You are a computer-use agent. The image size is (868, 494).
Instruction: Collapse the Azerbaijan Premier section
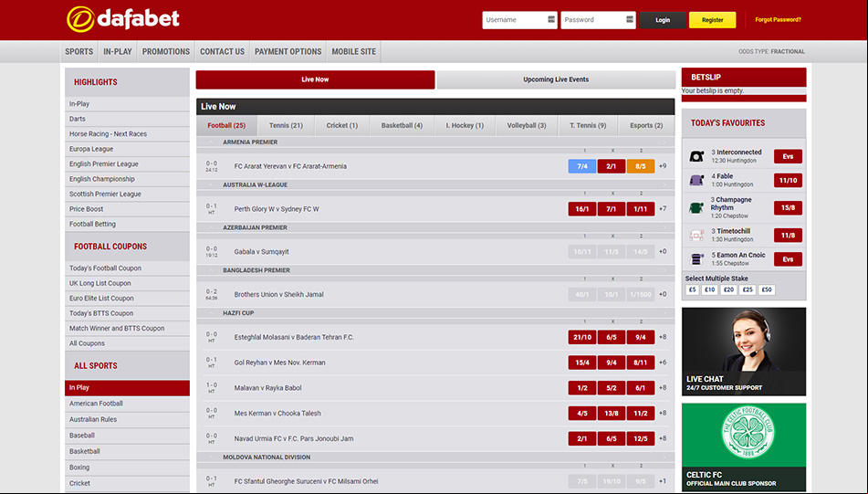(211, 227)
